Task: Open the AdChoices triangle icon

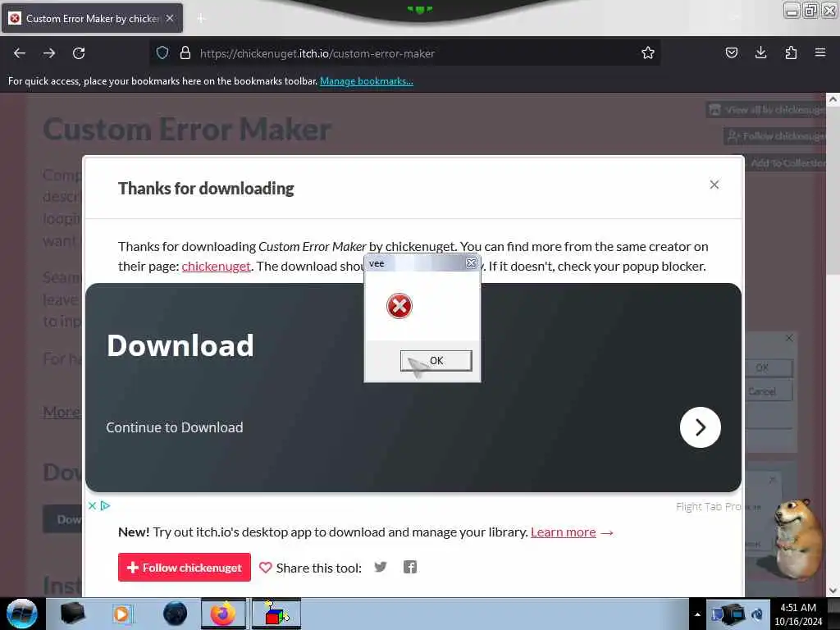Action: pos(106,505)
